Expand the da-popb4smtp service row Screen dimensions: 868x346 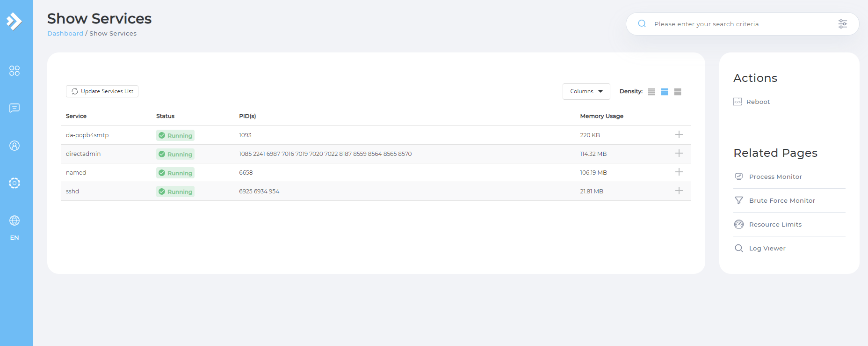679,135
